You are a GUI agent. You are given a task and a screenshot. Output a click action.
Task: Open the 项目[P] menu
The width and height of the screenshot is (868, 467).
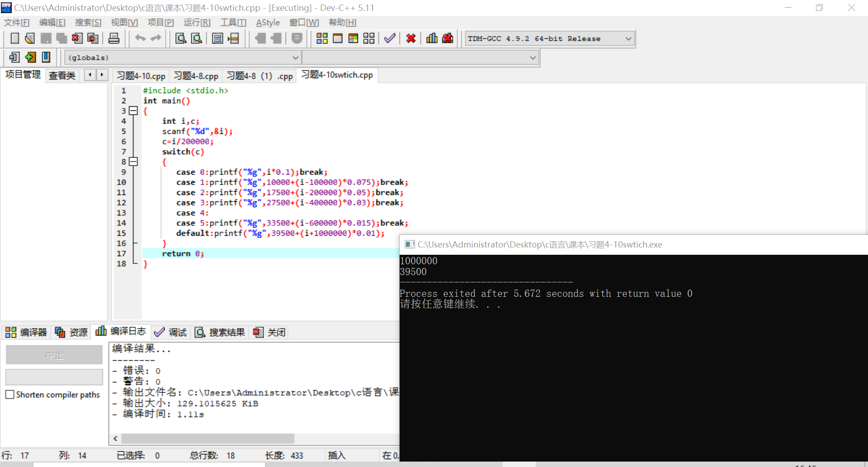click(x=160, y=23)
